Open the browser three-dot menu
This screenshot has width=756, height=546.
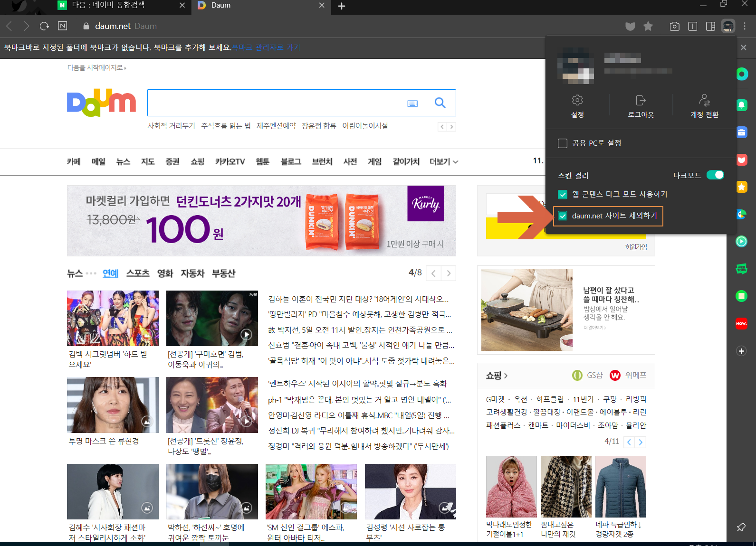coord(745,26)
